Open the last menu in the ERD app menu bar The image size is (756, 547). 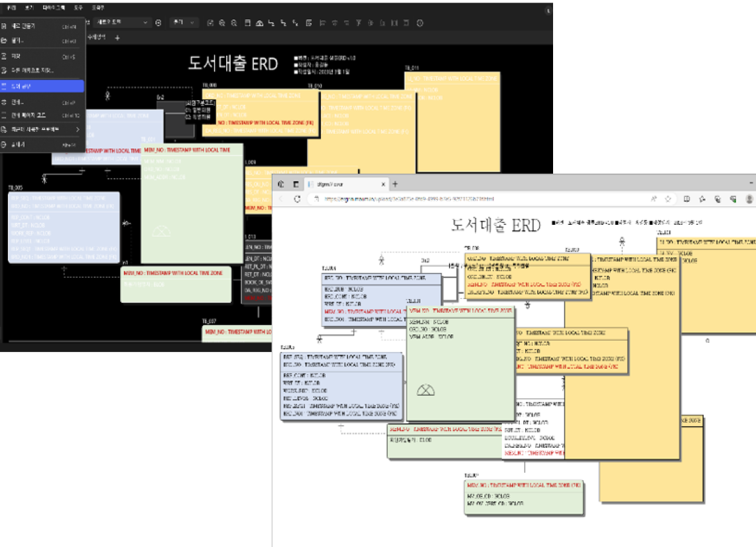[x=98, y=8]
